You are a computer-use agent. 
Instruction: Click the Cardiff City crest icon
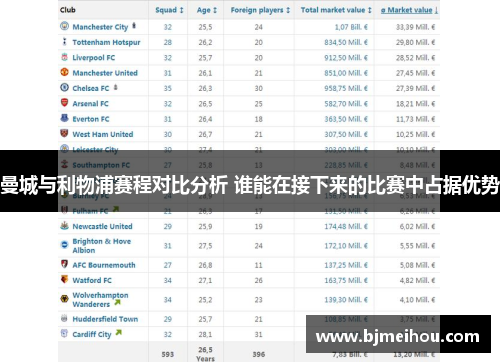(64, 333)
